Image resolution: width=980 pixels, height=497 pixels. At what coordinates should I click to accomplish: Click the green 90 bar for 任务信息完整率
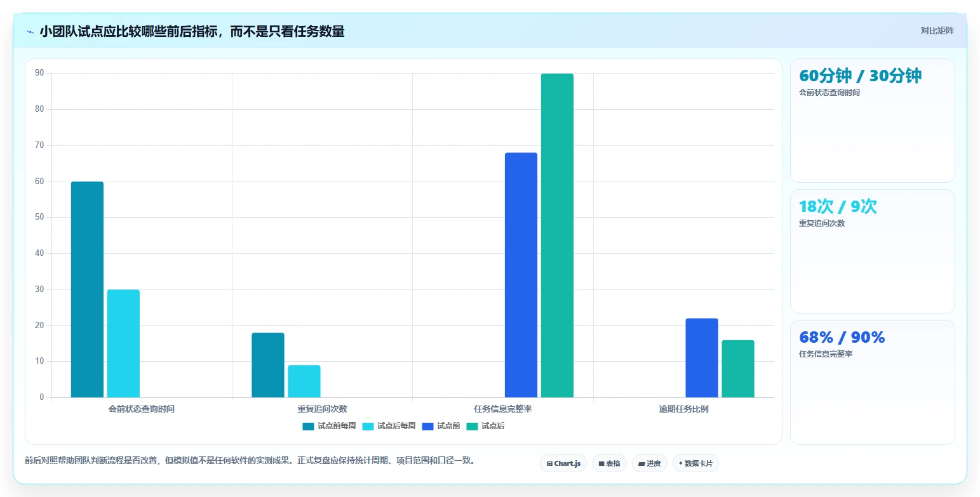(557, 235)
